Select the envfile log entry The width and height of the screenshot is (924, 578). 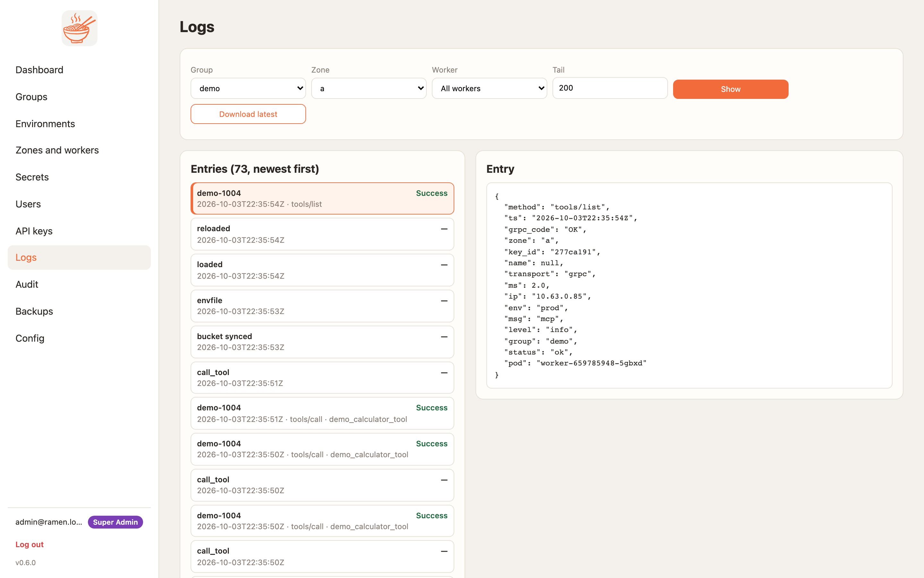point(322,306)
